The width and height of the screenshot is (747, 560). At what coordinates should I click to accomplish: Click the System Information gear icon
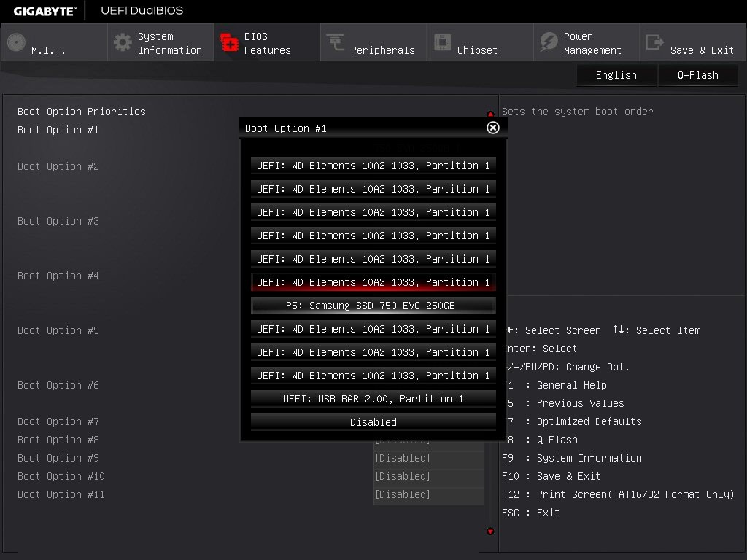[123, 42]
